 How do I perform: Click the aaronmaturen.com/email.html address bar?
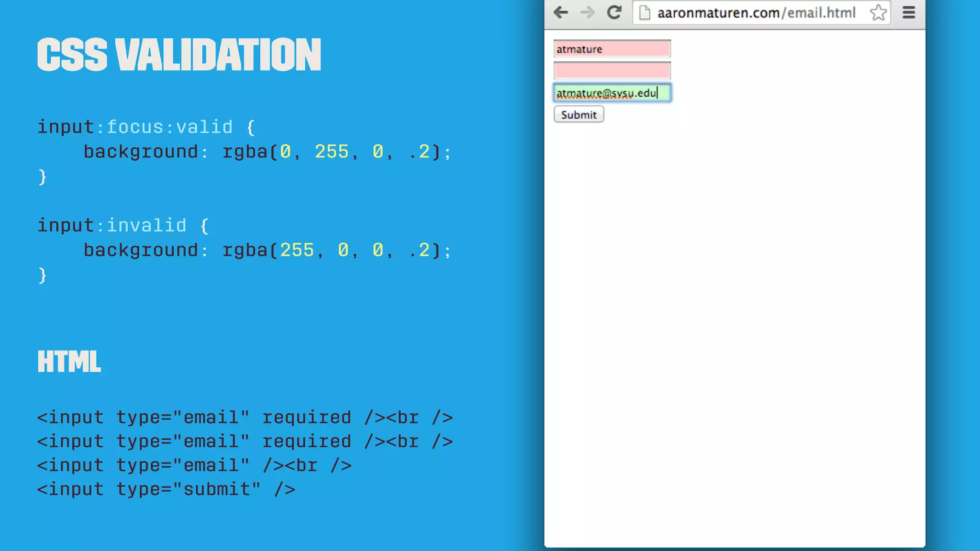click(x=761, y=12)
